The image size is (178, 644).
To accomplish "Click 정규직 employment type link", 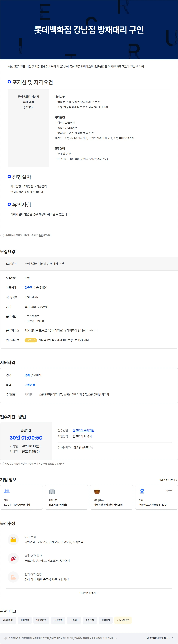I will [x=29, y=287].
